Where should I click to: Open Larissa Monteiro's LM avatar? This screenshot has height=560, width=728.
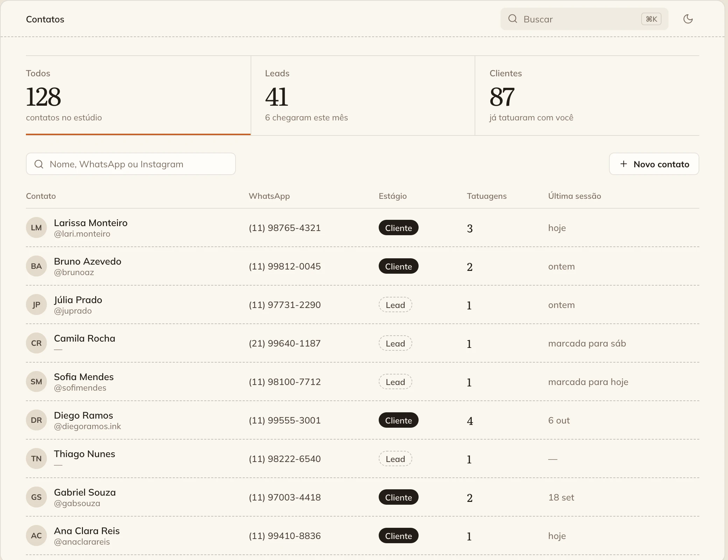pyautogui.click(x=36, y=227)
